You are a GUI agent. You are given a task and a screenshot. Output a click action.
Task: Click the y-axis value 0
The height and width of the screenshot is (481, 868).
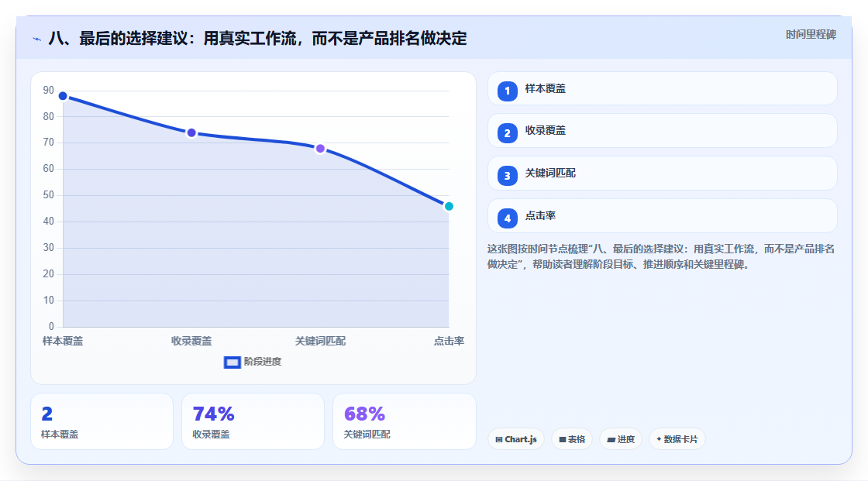click(x=51, y=327)
